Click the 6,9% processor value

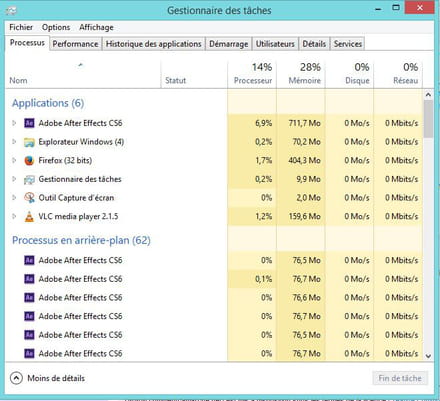[264, 123]
